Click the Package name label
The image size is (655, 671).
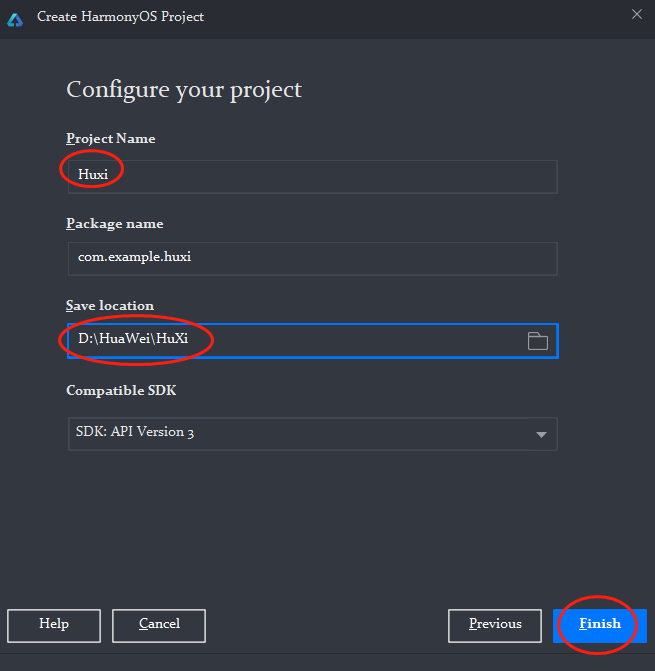point(115,224)
